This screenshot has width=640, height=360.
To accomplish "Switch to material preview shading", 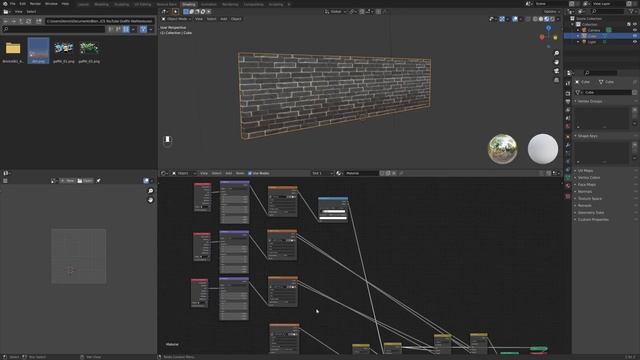I will tap(547, 19).
